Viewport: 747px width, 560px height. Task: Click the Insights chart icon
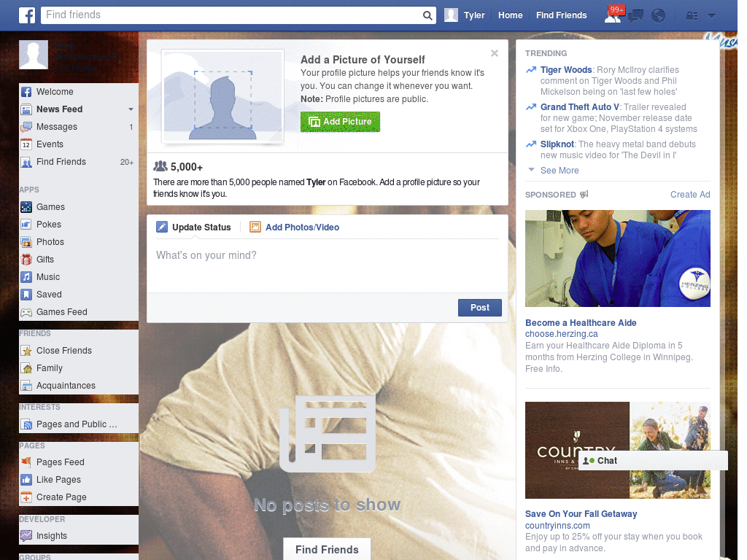tap(26, 536)
